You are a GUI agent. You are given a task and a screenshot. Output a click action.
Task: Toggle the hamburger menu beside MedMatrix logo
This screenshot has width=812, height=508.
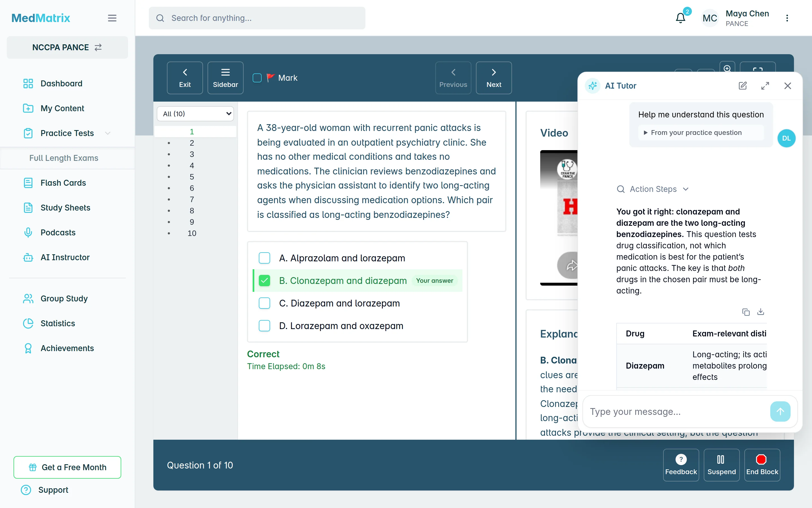pyautogui.click(x=112, y=18)
